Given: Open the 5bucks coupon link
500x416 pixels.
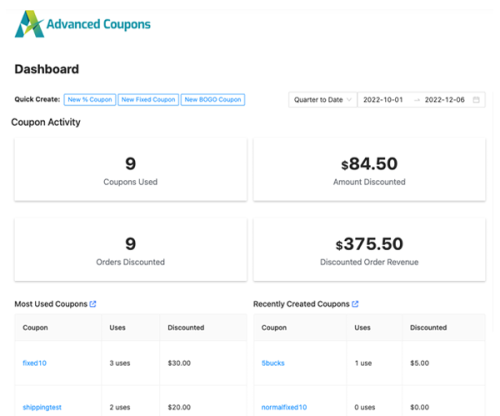Looking at the screenshot, I should [x=273, y=363].
